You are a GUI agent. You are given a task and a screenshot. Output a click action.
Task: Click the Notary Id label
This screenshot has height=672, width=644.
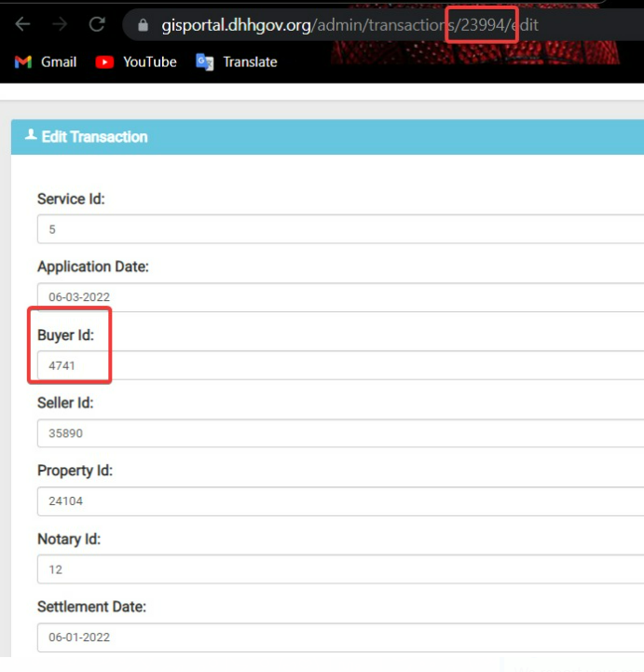(69, 539)
